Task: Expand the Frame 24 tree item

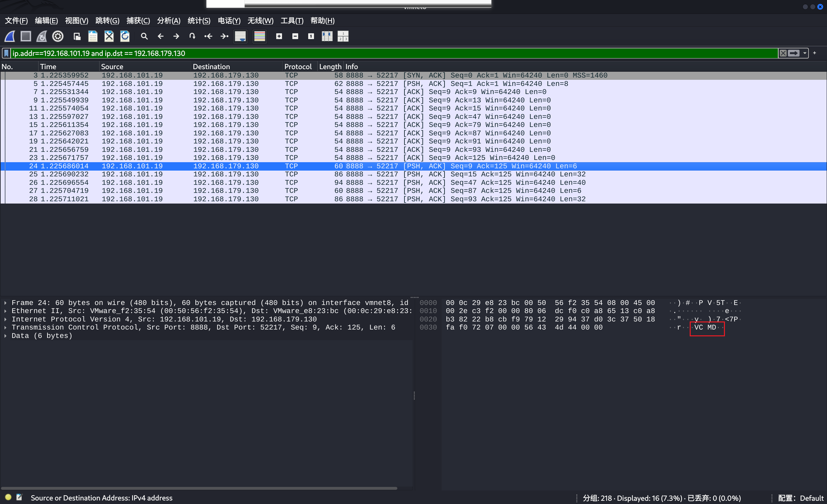Action: coord(6,303)
